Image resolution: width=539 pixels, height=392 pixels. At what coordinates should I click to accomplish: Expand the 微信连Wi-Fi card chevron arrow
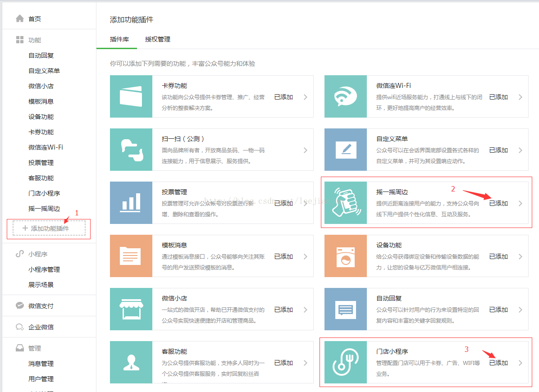[x=521, y=97]
